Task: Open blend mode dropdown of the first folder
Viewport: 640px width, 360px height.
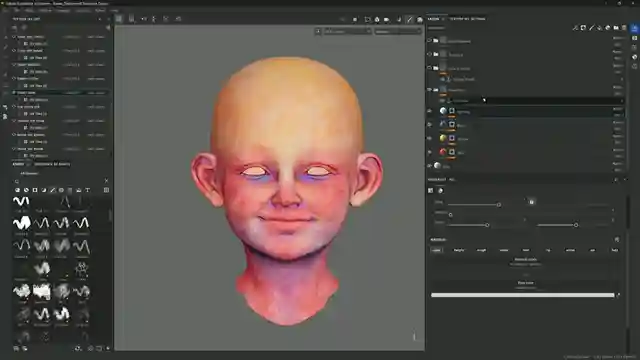Action: [618, 38]
